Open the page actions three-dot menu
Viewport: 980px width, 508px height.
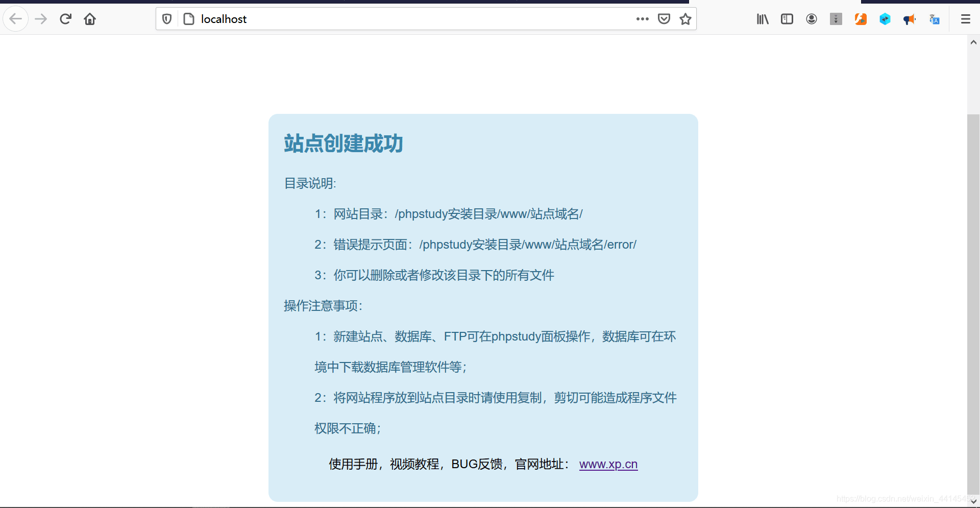coord(642,19)
